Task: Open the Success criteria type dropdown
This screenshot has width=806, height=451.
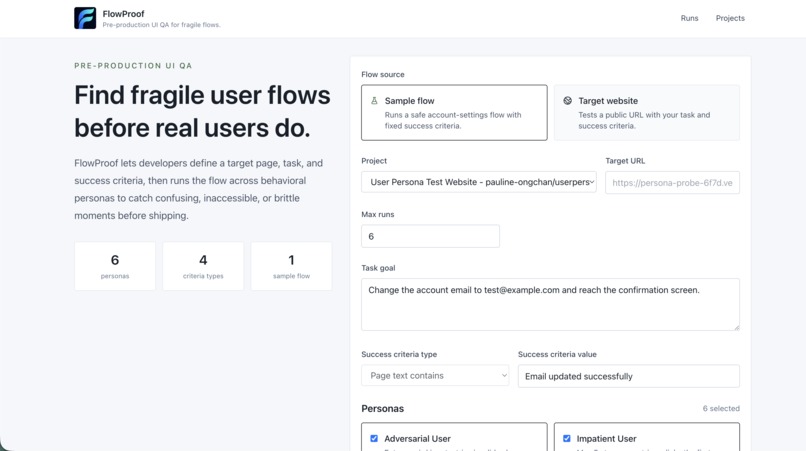Action: [x=435, y=375]
